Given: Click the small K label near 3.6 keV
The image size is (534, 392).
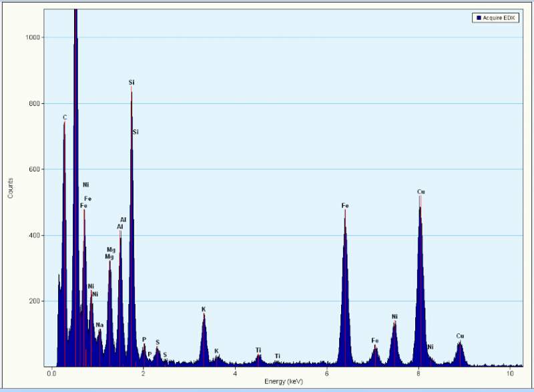Looking at the screenshot, I should [216, 351].
